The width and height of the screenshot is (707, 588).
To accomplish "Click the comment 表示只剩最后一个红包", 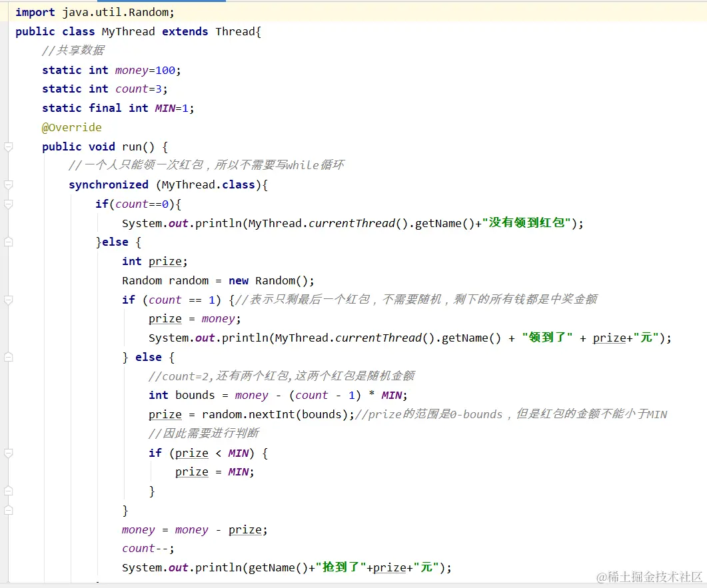I will tap(416, 300).
